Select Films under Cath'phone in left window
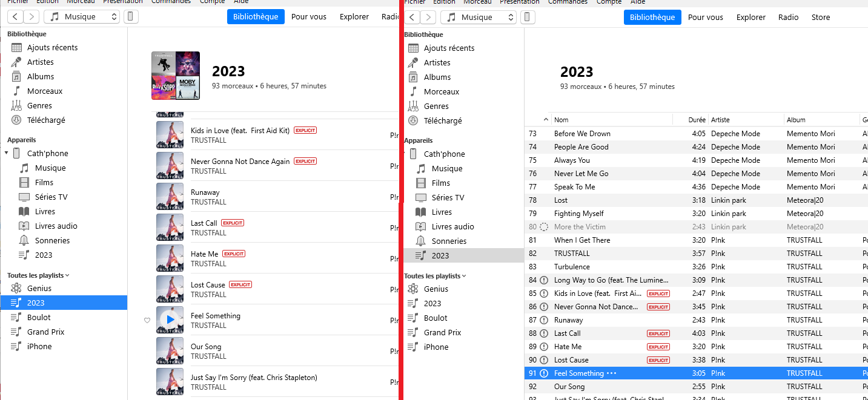Screen dimensions: 868x400 (x=44, y=182)
